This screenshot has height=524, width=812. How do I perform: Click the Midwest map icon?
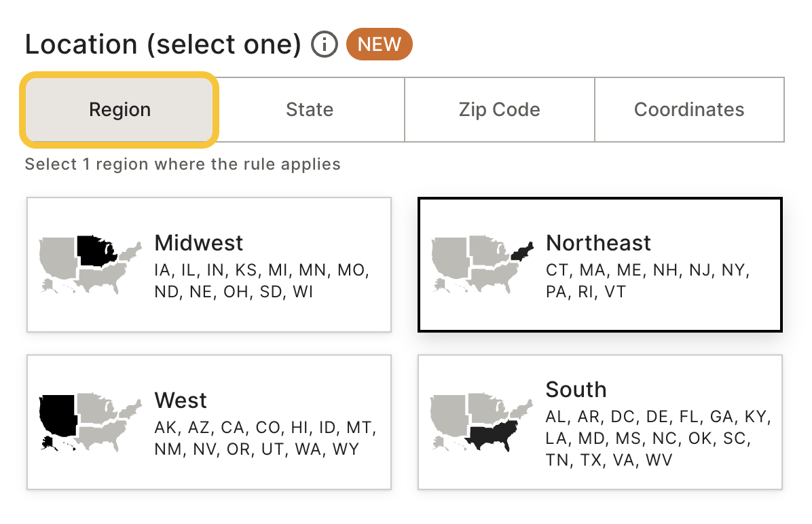click(90, 265)
